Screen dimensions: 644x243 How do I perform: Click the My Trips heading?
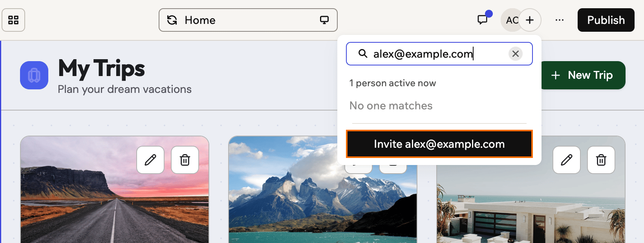pos(101,69)
